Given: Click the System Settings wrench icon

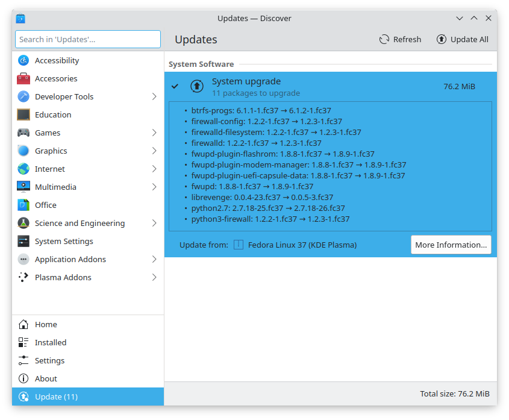Looking at the screenshot, I should pyautogui.click(x=23, y=241).
